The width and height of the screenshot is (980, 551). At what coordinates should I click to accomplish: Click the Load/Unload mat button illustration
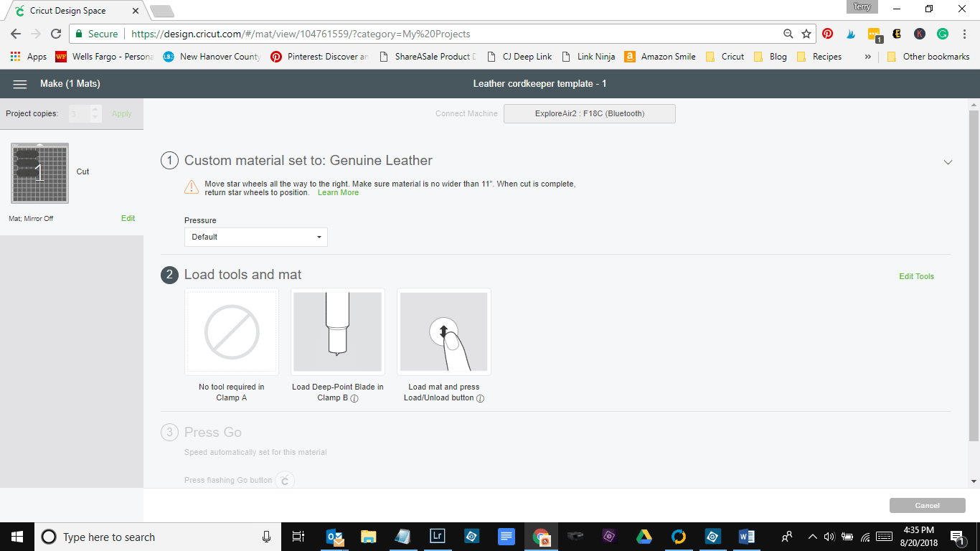coord(443,331)
